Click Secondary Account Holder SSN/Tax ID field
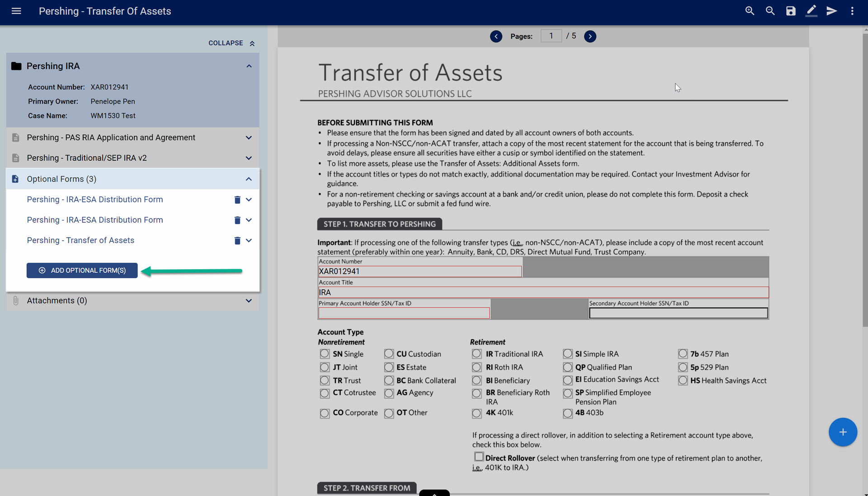 click(679, 313)
